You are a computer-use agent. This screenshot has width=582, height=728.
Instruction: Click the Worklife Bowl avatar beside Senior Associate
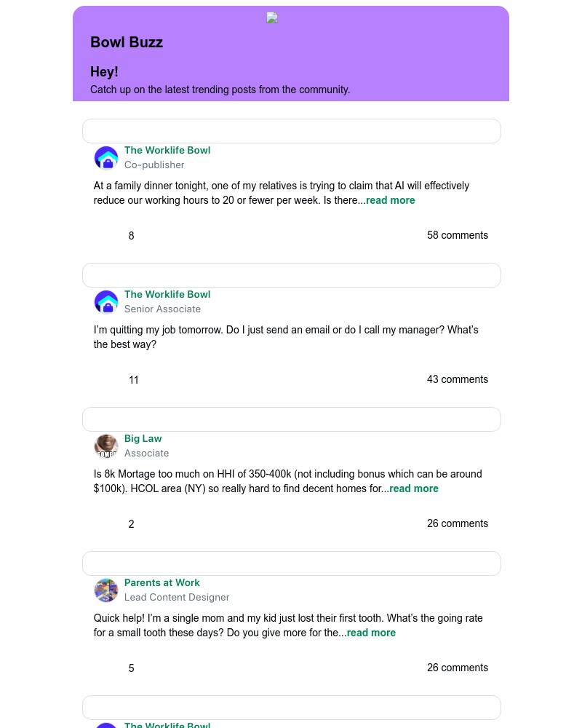[x=106, y=302]
